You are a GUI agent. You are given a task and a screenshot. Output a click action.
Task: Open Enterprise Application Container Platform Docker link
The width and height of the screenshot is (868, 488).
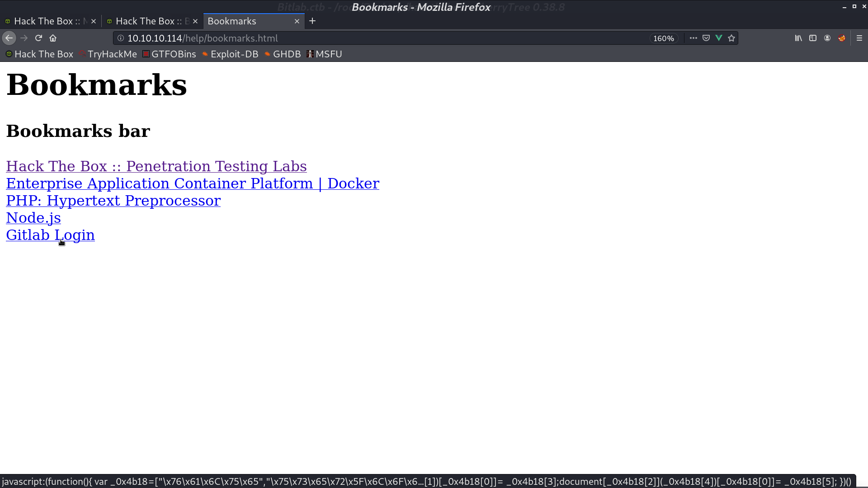pyautogui.click(x=193, y=183)
